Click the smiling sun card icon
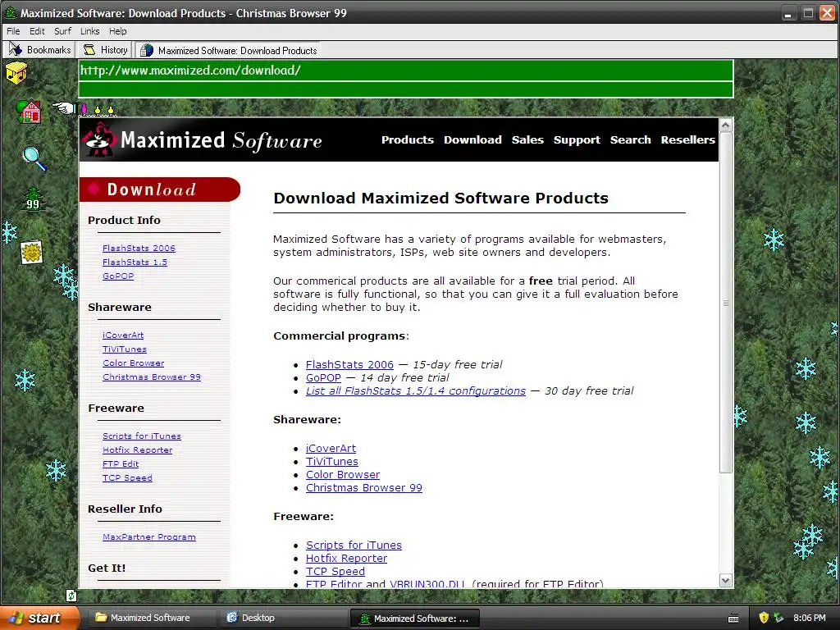This screenshot has width=840, height=630. tap(32, 252)
